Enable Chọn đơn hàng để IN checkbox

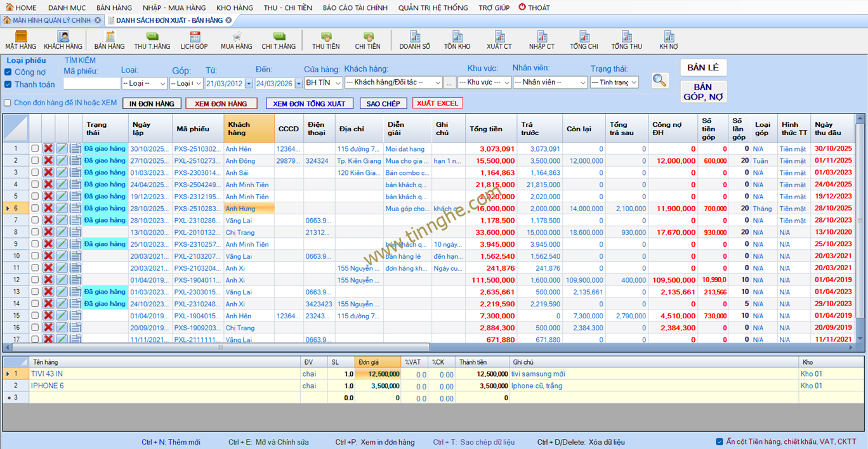(8, 103)
